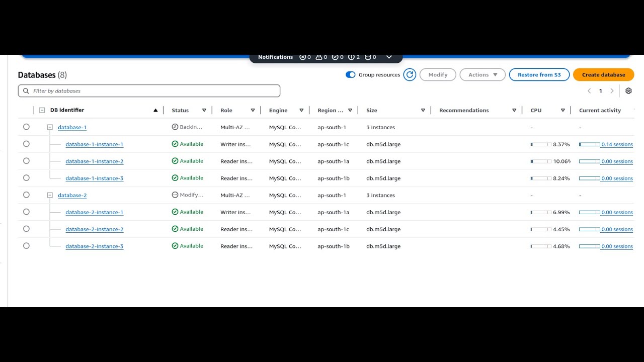This screenshot has width=644, height=362.
Task: Open database-1-instance-1 link
Action: point(94,144)
